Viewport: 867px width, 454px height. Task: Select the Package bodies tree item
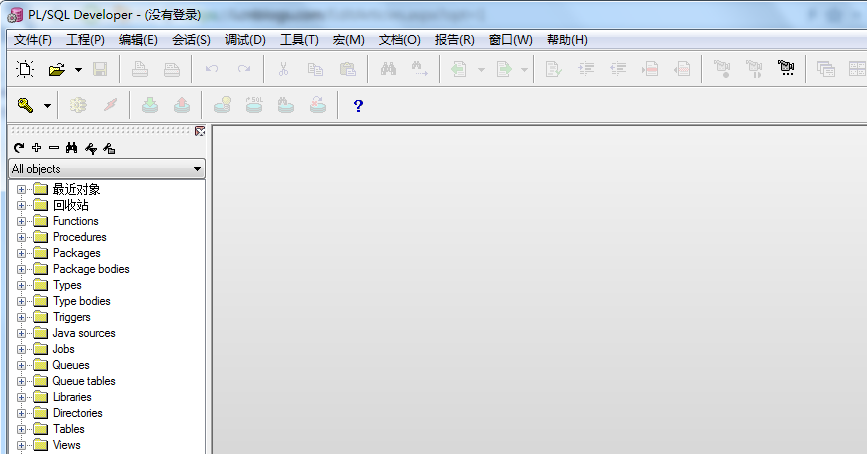click(x=91, y=269)
